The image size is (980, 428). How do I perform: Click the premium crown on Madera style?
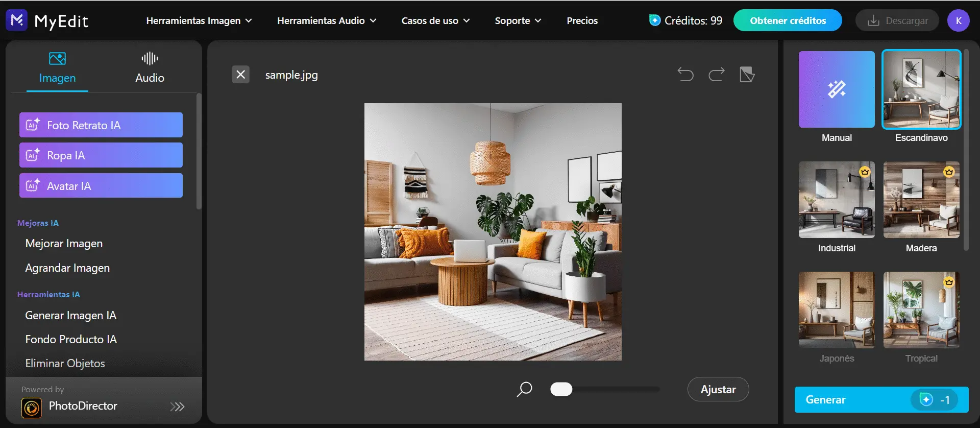click(949, 172)
